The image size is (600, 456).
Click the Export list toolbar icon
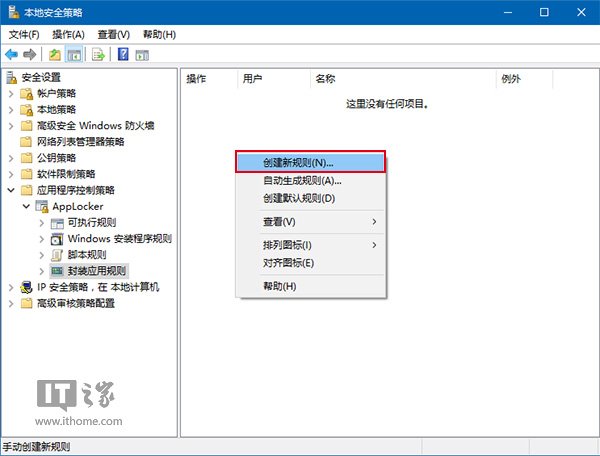98,55
